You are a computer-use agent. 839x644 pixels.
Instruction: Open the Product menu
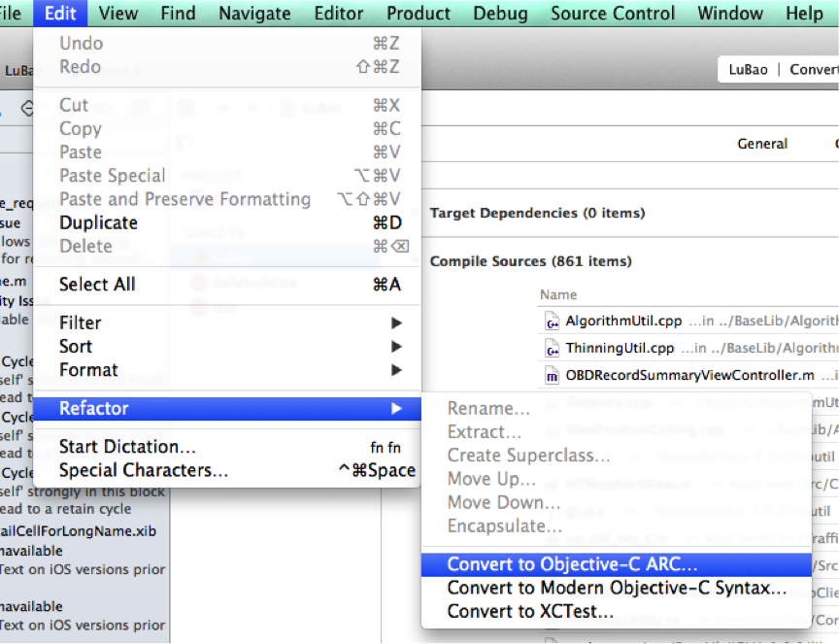[418, 13]
